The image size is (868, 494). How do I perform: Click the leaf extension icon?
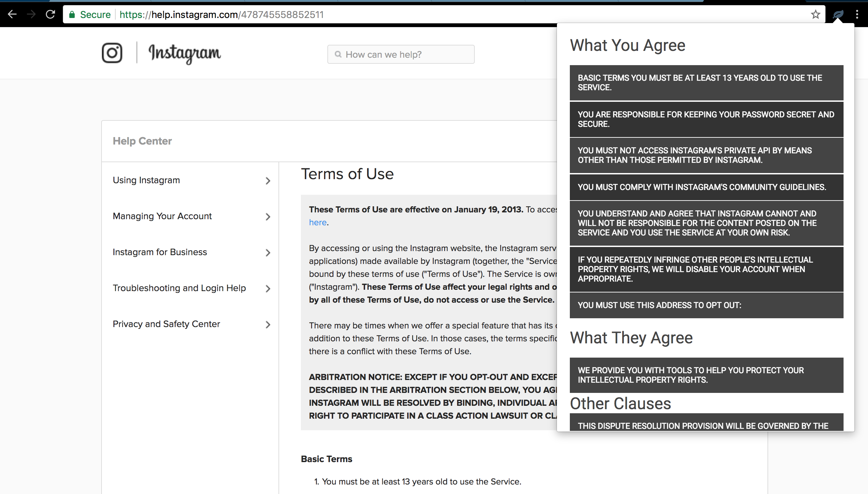pyautogui.click(x=838, y=14)
